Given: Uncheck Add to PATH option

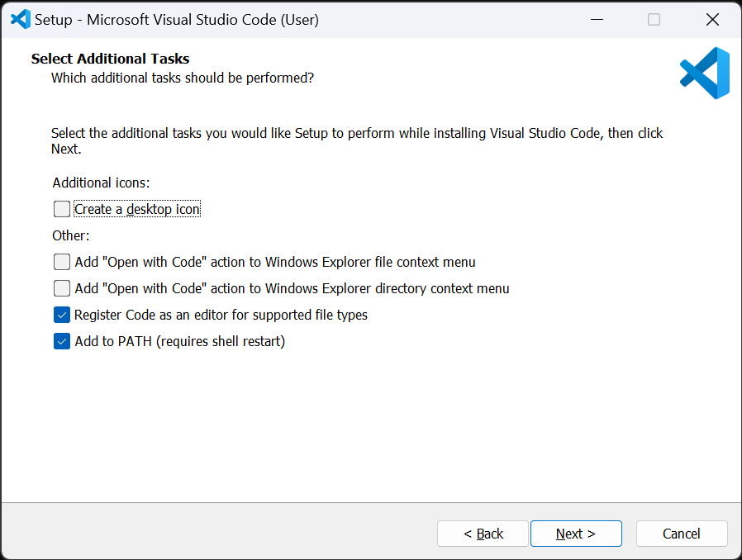Looking at the screenshot, I should 62,341.
